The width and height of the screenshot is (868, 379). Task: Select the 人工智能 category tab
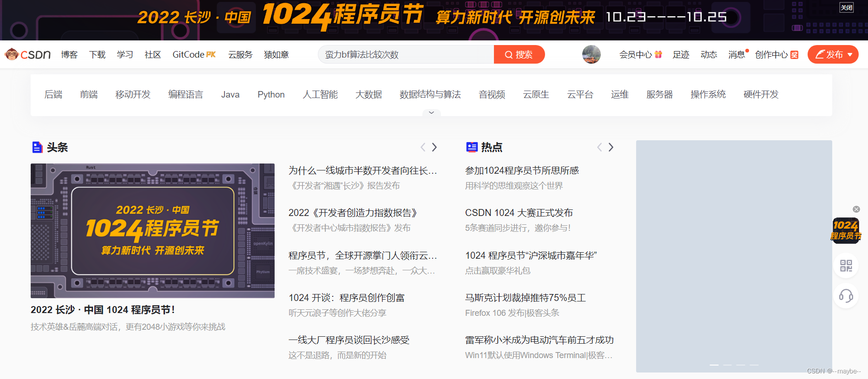tap(320, 94)
